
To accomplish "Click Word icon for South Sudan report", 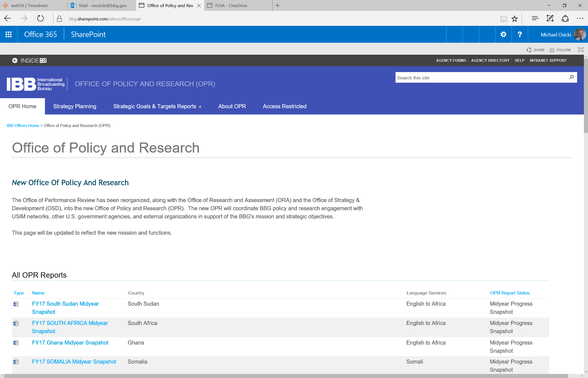I will click(16, 304).
